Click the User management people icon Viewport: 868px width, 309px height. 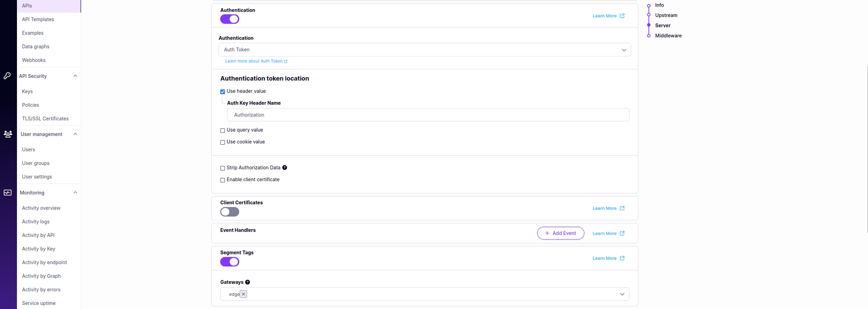[8, 134]
